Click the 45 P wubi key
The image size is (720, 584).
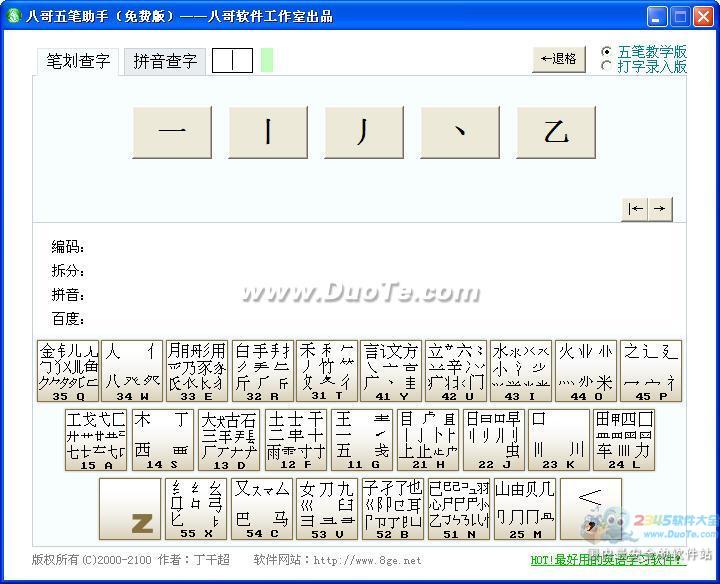(651, 371)
